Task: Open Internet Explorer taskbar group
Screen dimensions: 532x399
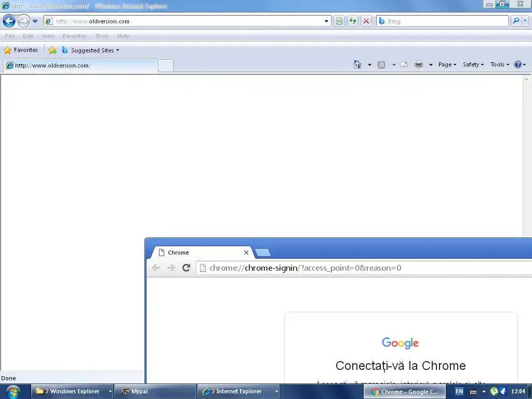Action: [238, 391]
